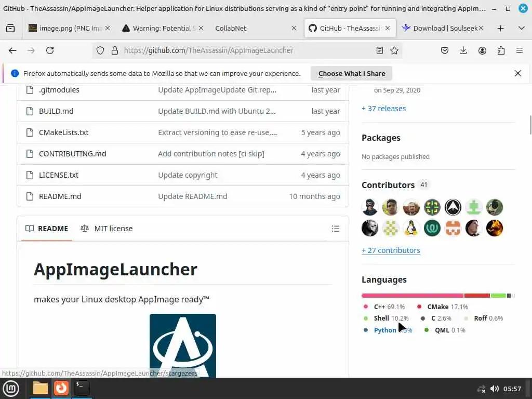Screen dimensions: 532x399
Task: Open the Firefox account icon
Action: 482,50
